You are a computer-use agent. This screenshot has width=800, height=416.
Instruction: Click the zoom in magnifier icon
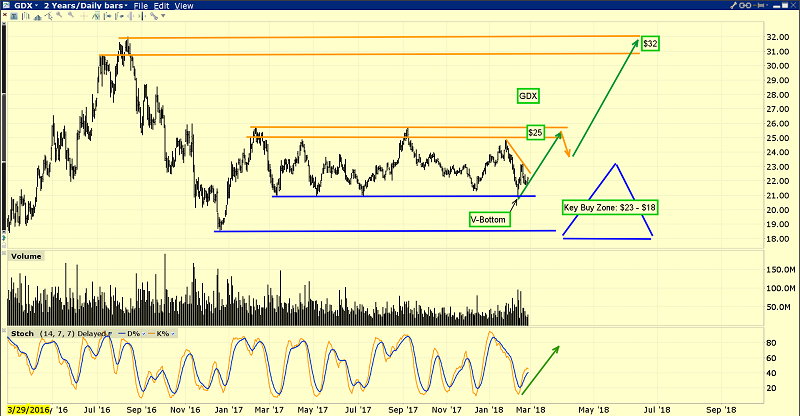coord(59,15)
